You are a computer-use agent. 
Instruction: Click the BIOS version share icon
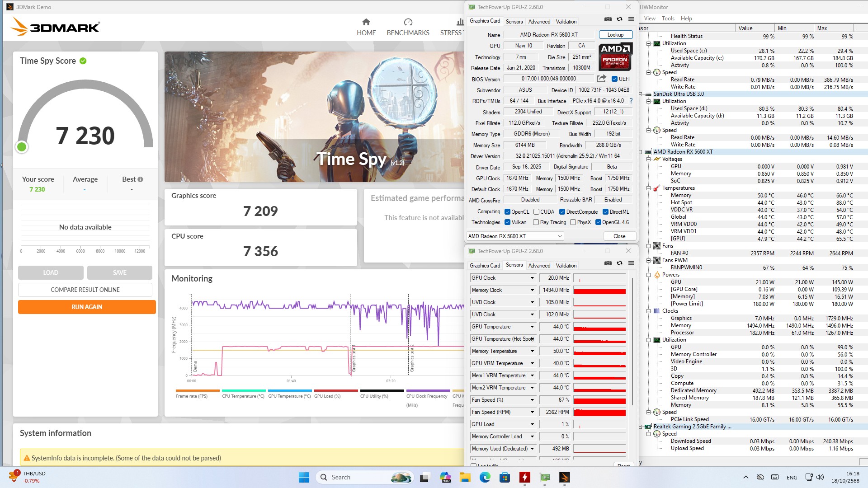point(601,79)
